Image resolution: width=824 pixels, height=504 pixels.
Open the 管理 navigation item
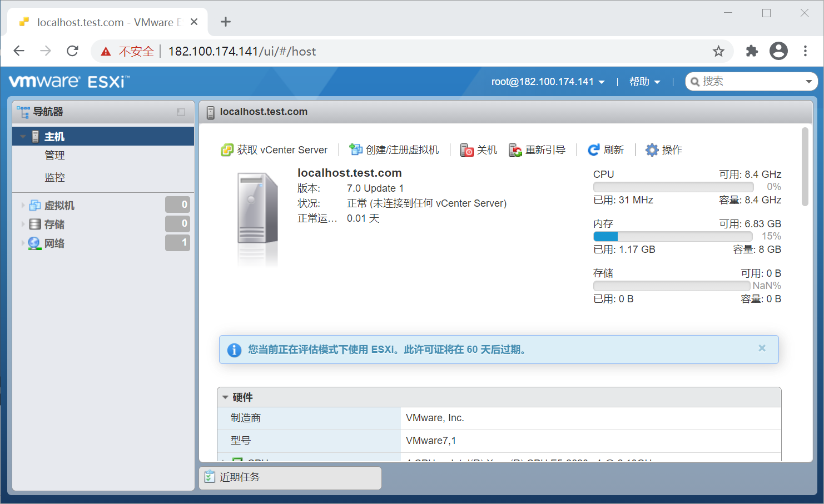[x=54, y=155]
